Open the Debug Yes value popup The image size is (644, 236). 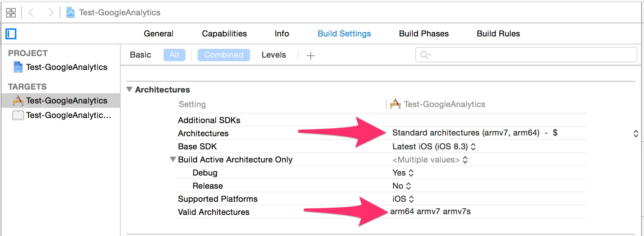tap(403, 173)
